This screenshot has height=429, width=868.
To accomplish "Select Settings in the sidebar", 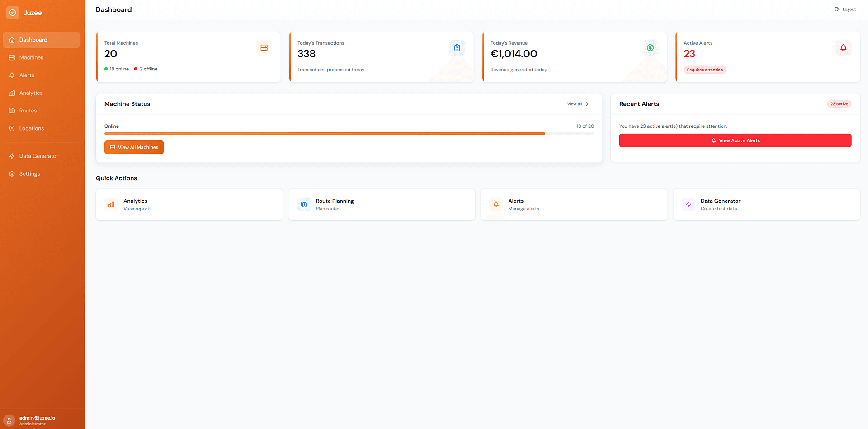I will click(29, 174).
